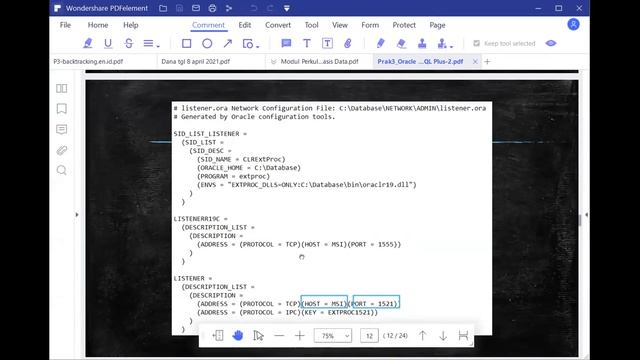The image size is (640, 360).
Task: Click the vertical scrollbar handle
Action: [x=580, y=220]
